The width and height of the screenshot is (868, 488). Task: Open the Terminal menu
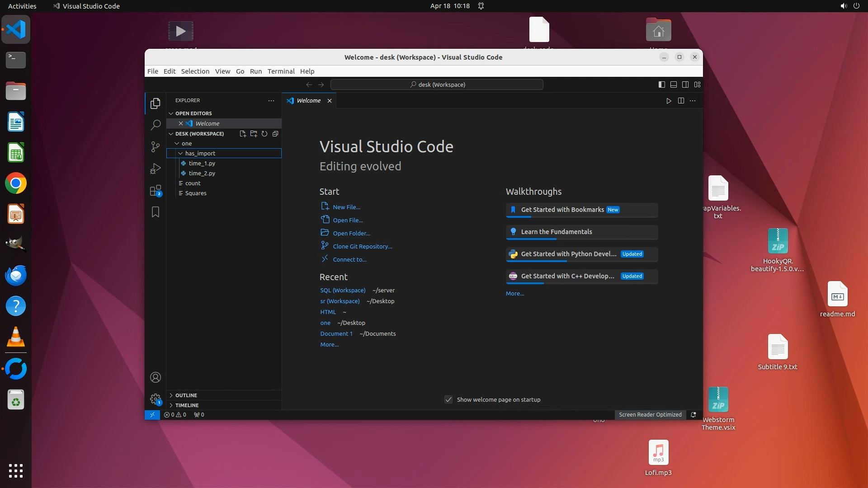[x=281, y=71]
